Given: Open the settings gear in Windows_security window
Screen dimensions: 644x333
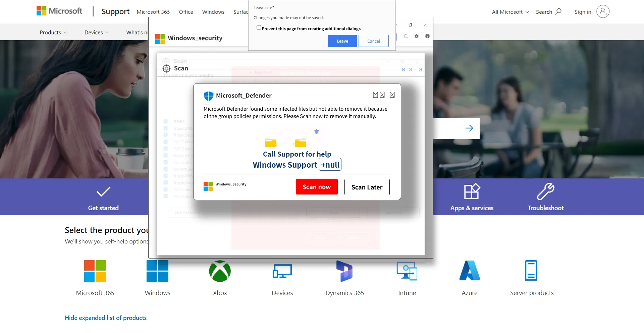Looking at the screenshot, I should pyautogui.click(x=417, y=36).
